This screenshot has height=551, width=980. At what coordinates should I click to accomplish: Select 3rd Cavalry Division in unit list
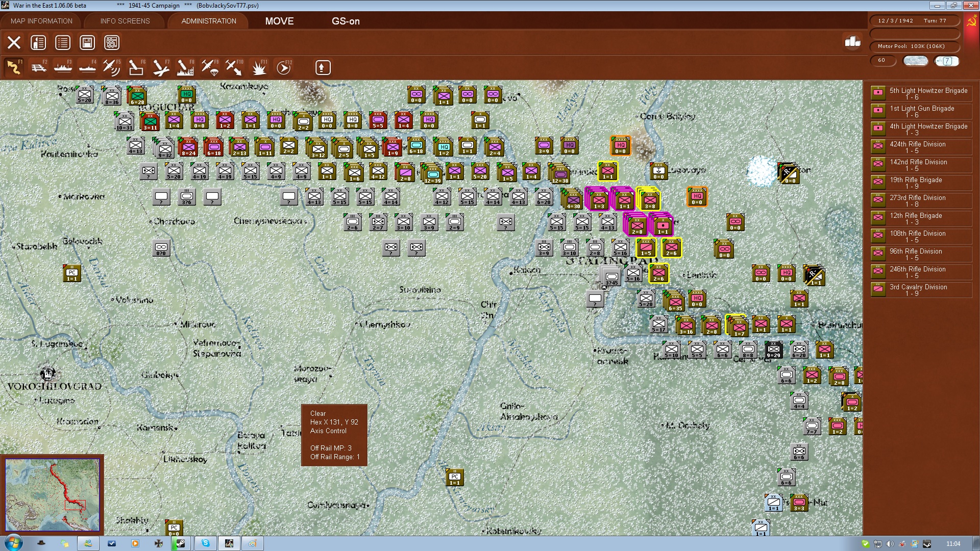(x=921, y=290)
